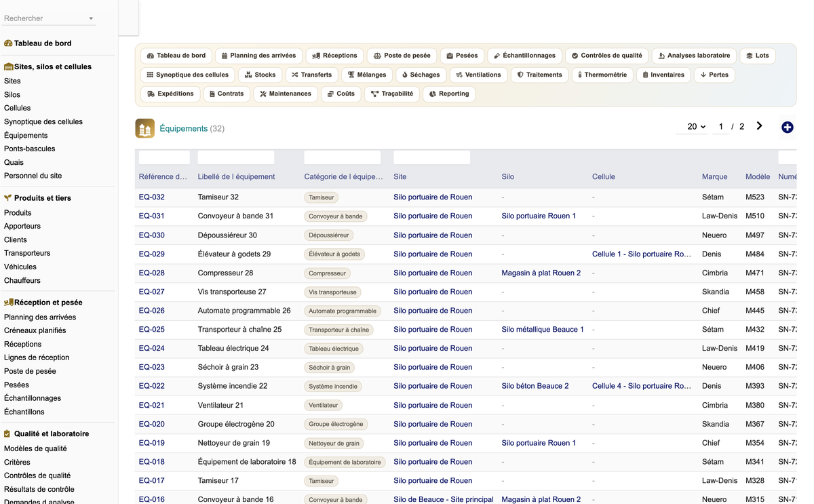Open equipment record EQ-032
814x504 pixels.
152,197
